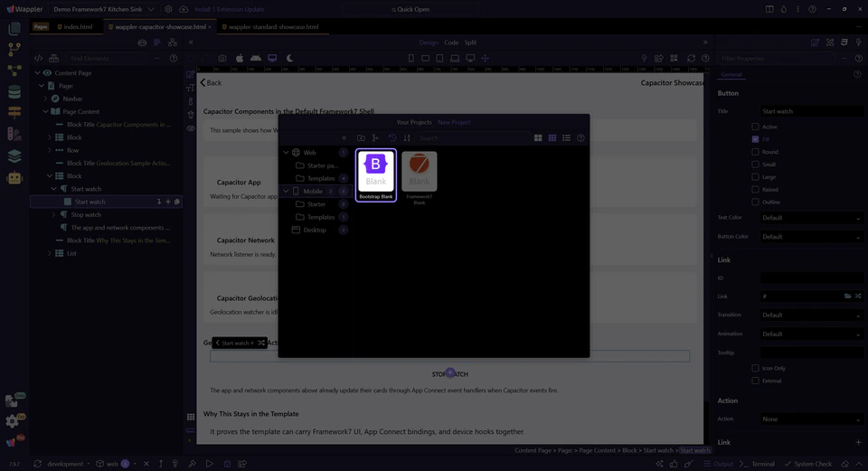This screenshot has width=868, height=471.
Task: Open the Database manager sidebar icon
Action: [14, 92]
